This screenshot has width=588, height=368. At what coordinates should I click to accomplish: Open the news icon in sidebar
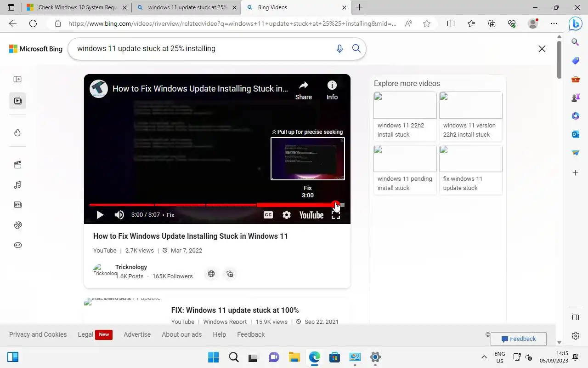pos(17,205)
